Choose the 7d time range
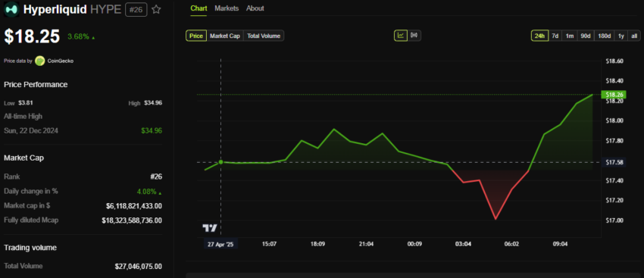 click(x=555, y=36)
